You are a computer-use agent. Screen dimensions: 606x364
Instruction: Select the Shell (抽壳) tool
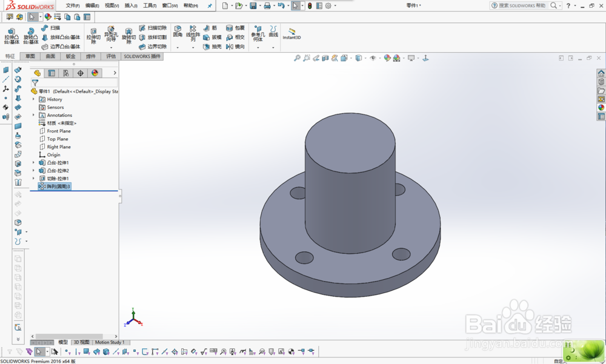212,47
